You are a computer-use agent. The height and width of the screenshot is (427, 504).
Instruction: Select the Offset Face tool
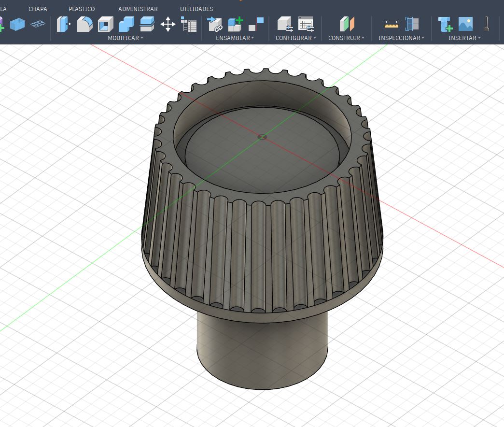(x=147, y=24)
